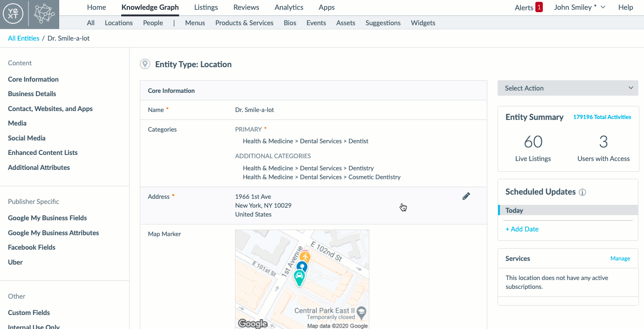Click the red Alerts notification badge
644x329 pixels.
point(539,7)
